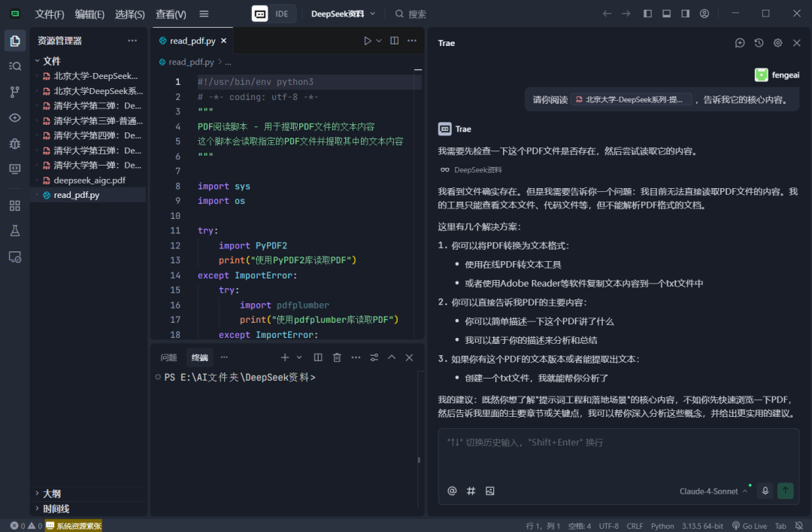Toggle the bottom panel layout button
This screenshot has width=812, height=532.
point(666,14)
